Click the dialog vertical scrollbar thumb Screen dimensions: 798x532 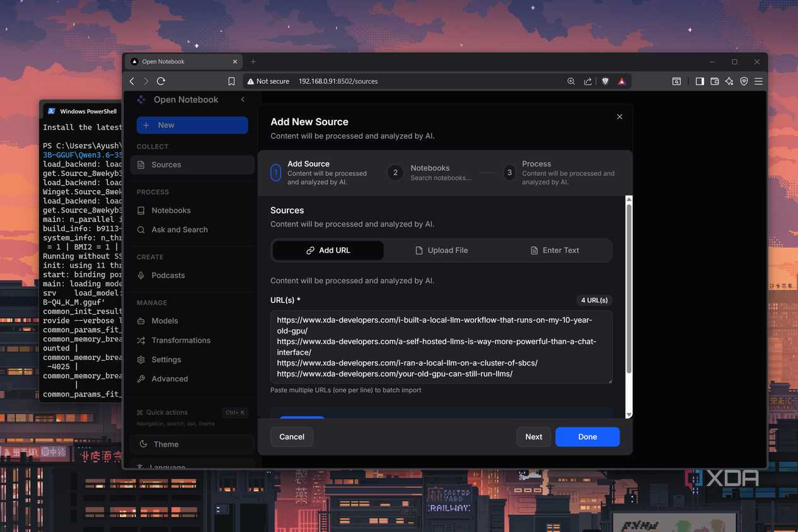click(628, 288)
